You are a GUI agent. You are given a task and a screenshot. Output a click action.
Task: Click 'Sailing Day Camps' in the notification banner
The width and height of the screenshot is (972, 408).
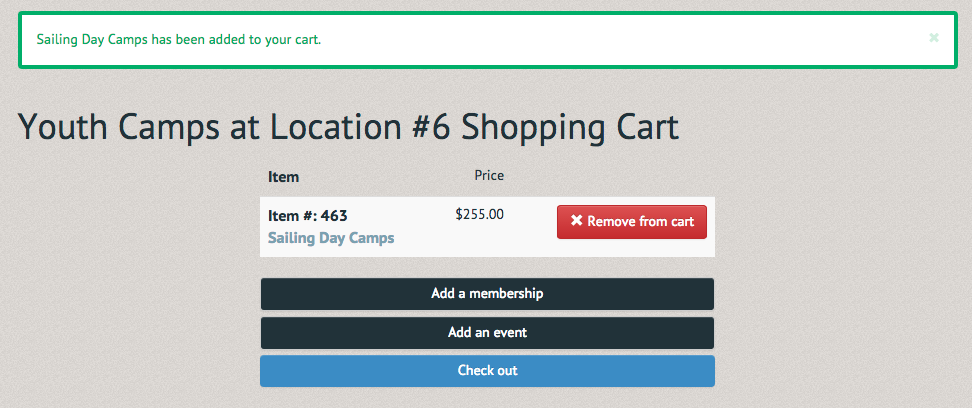(x=92, y=40)
